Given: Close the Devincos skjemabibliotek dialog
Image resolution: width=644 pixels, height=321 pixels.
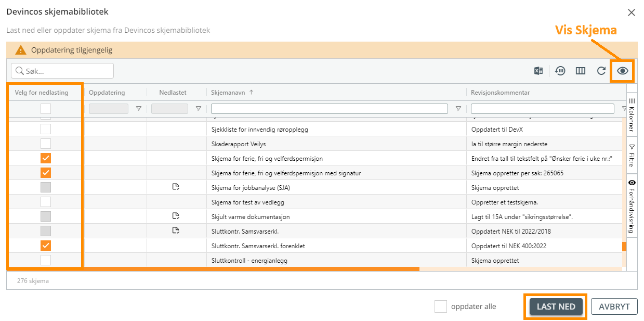Looking at the screenshot, I should point(632,12).
